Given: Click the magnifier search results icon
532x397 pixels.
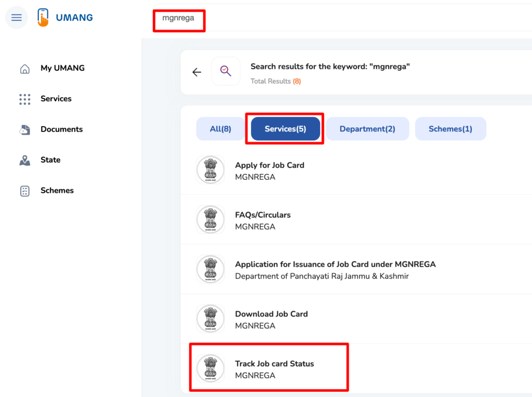Looking at the screenshot, I should pos(225,71).
